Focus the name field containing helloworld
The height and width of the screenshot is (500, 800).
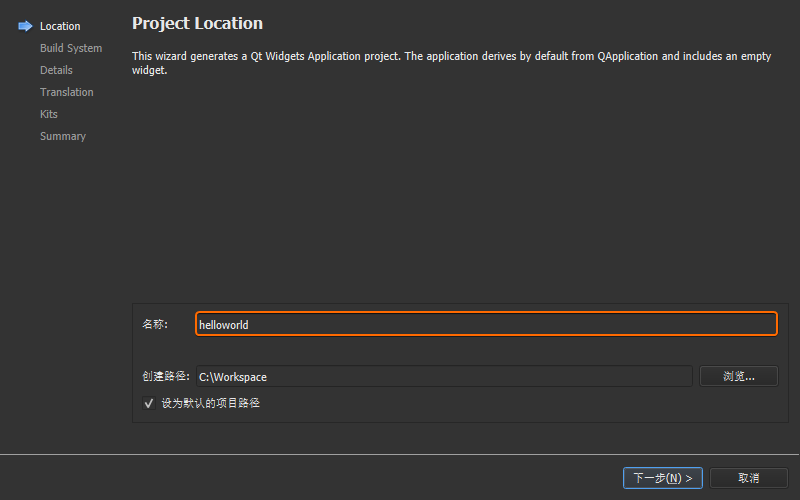pyautogui.click(x=486, y=324)
